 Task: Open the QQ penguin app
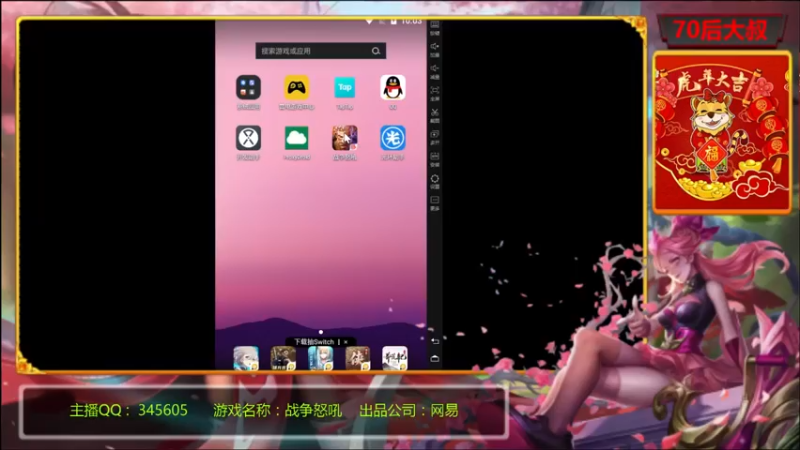tap(393, 87)
